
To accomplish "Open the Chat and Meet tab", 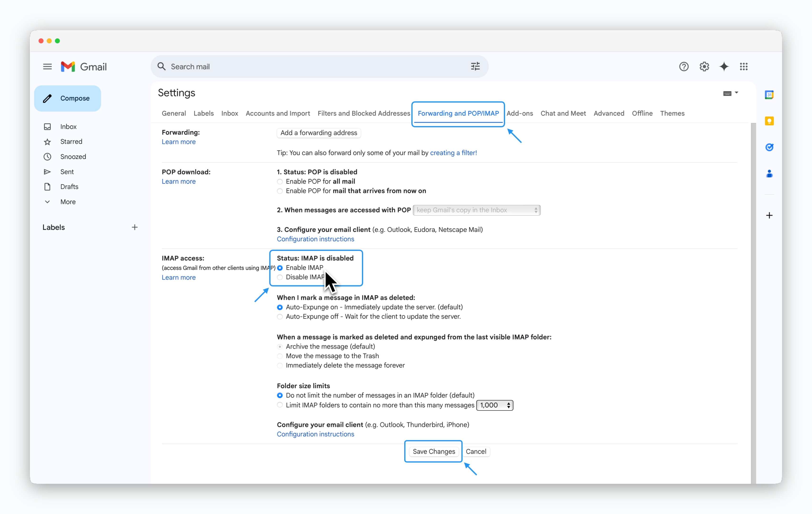I will 563,114.
